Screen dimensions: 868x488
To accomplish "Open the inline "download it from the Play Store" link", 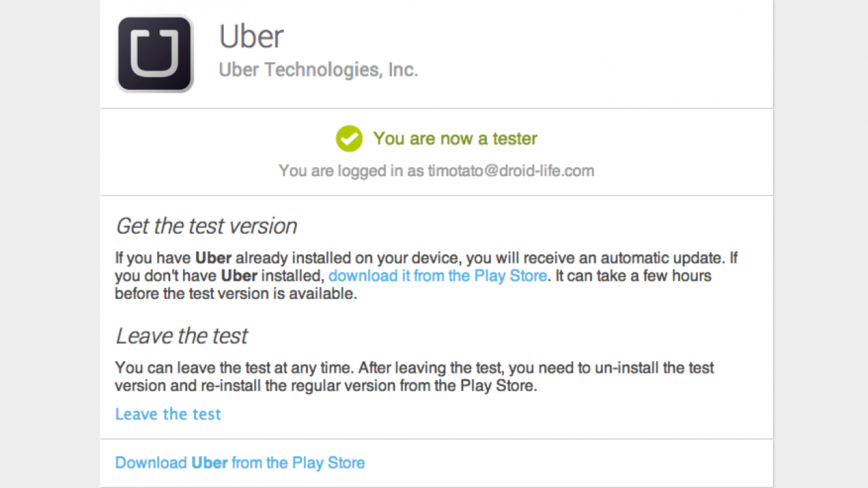I will 437,276.
